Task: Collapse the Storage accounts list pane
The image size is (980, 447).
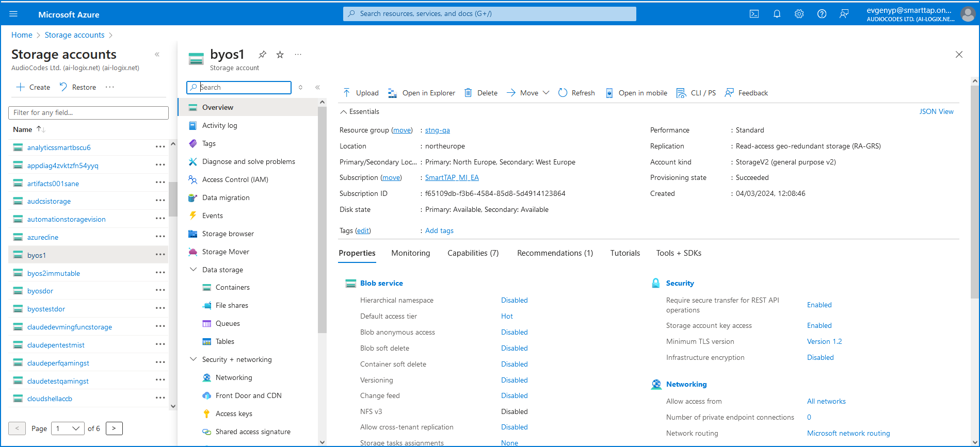Action: (x=157, y=55)
